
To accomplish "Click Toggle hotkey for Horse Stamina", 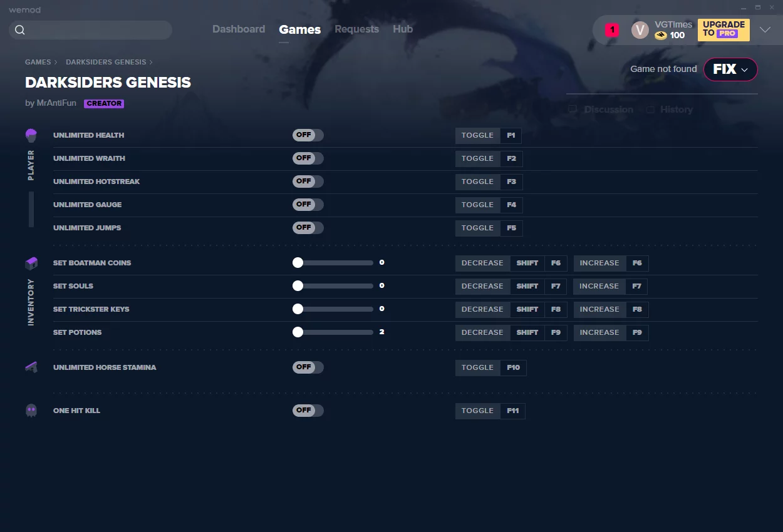I will pyautogui.click(x=478, y=367).
